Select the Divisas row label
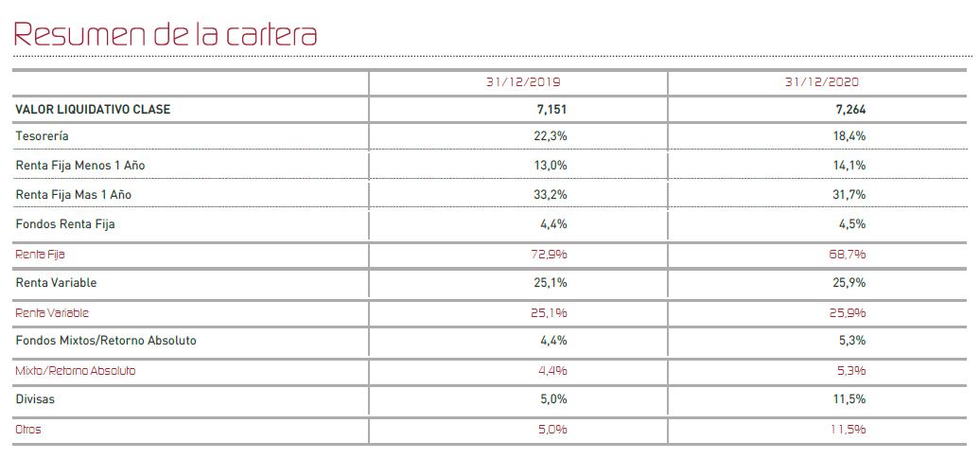The width and height of the screenshot is (980, 459). [35, 399]
